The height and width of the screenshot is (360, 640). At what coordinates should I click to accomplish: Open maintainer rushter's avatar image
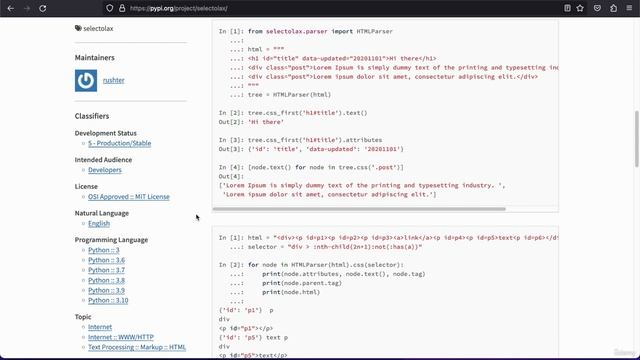[x=86, y=80]
